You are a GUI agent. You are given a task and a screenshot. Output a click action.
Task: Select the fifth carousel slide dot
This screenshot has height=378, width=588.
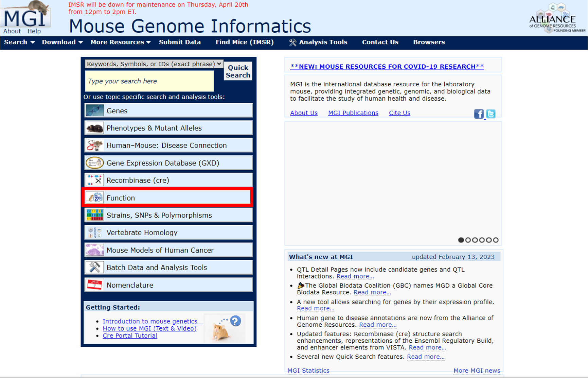click(489, 240)
